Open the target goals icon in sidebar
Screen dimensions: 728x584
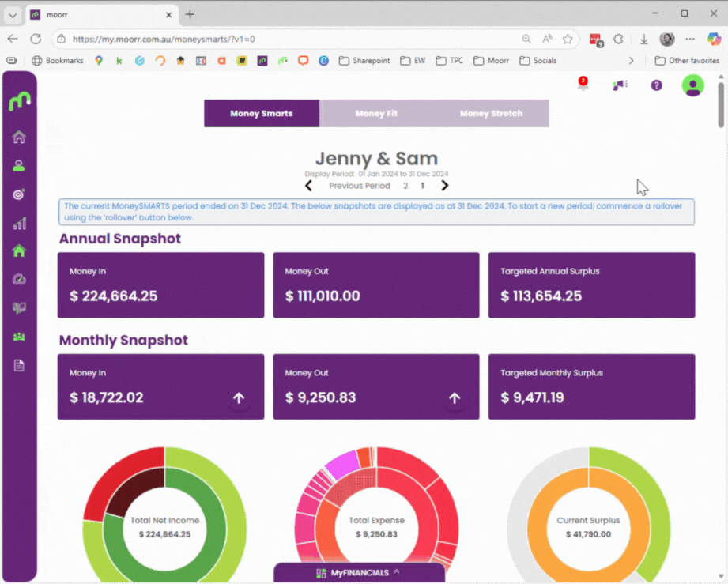(x=19, y=194)
